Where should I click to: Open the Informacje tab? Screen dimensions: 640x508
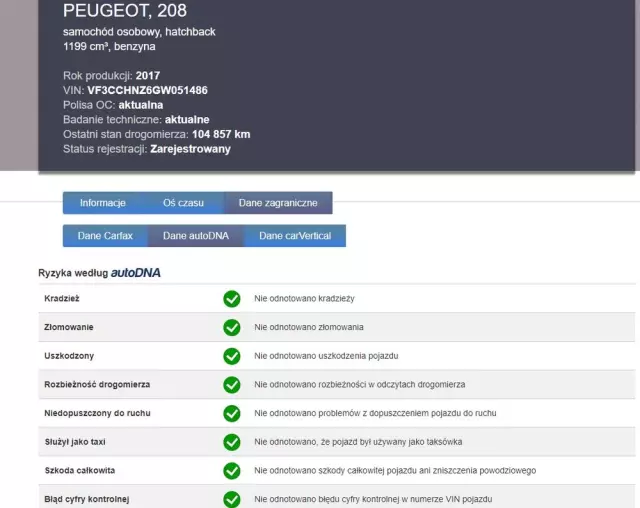tap(103, 203)
